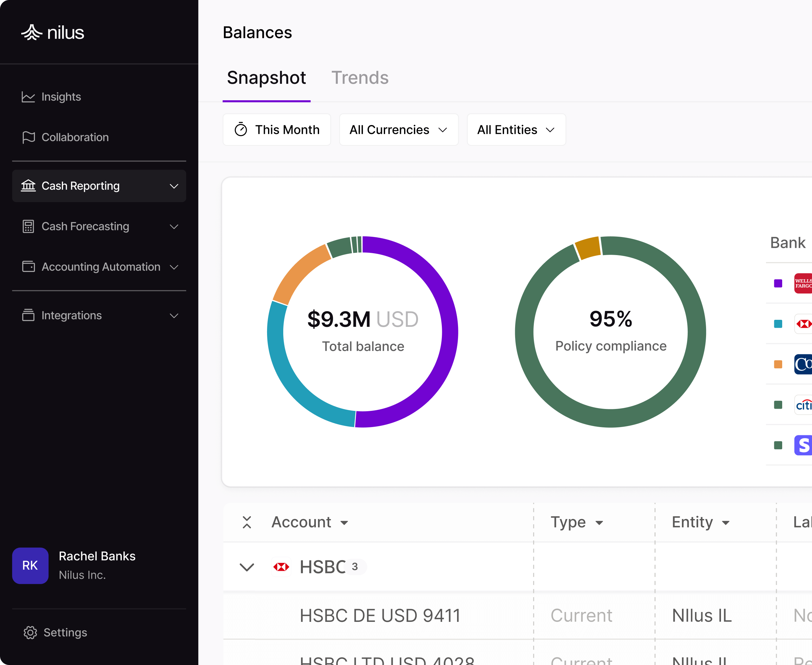Click the RK user avatar

30,565
